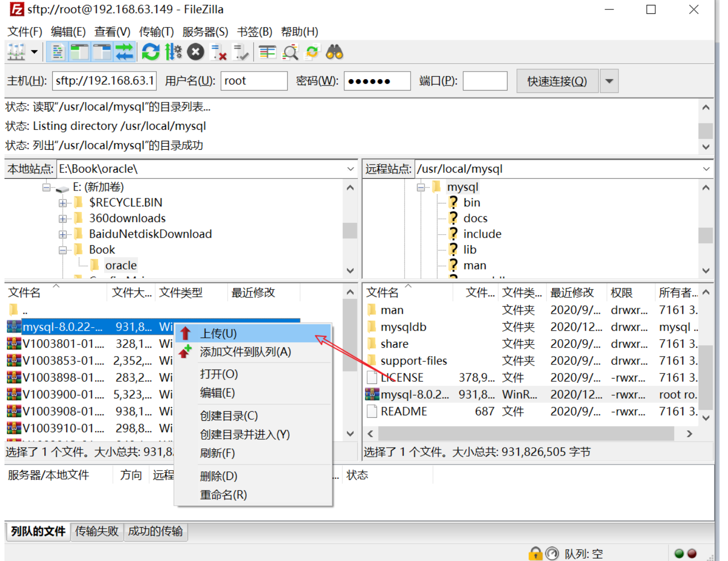Refresh file and directory lists
This screenshot has width=728, height=561.
(x=151, y=52)
